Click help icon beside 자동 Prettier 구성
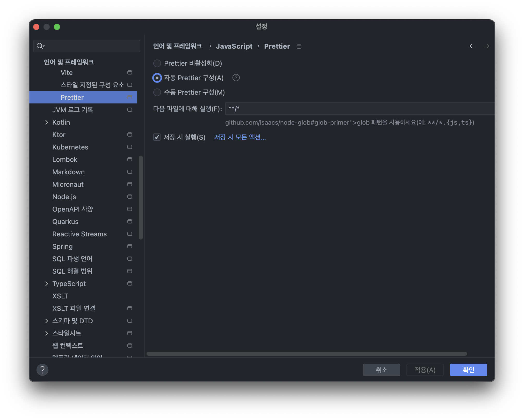Screen dimensions: 524x420 point(236,78)
